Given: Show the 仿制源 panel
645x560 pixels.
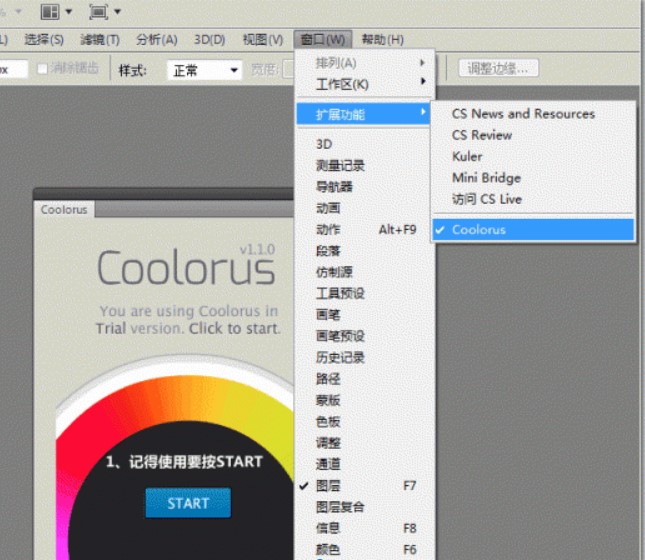Looking at the screenshot, I should 365,272.
